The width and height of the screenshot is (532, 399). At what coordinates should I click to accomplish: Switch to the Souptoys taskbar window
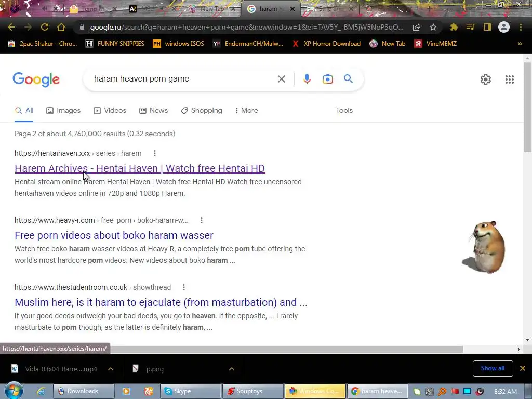click(x=253, y=391)
